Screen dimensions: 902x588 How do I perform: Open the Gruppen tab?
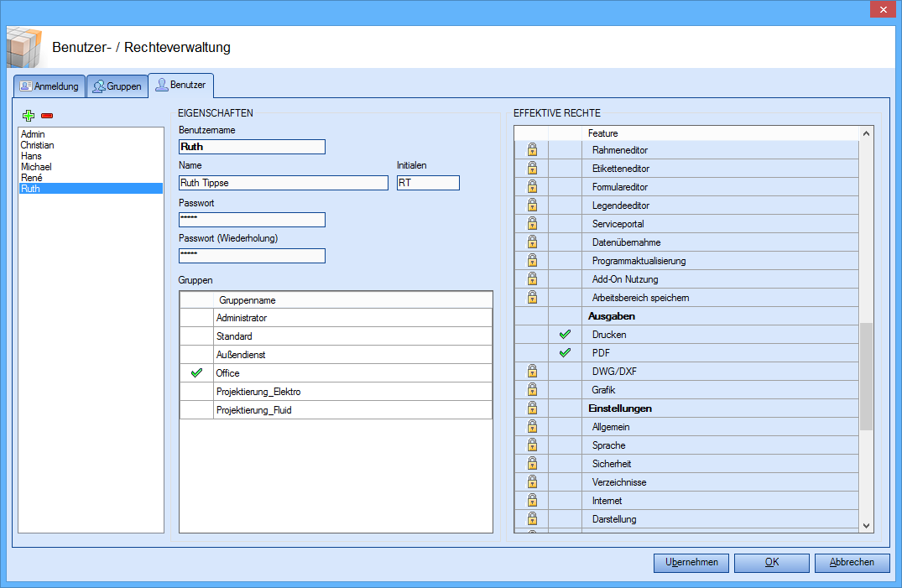point(117,86)
